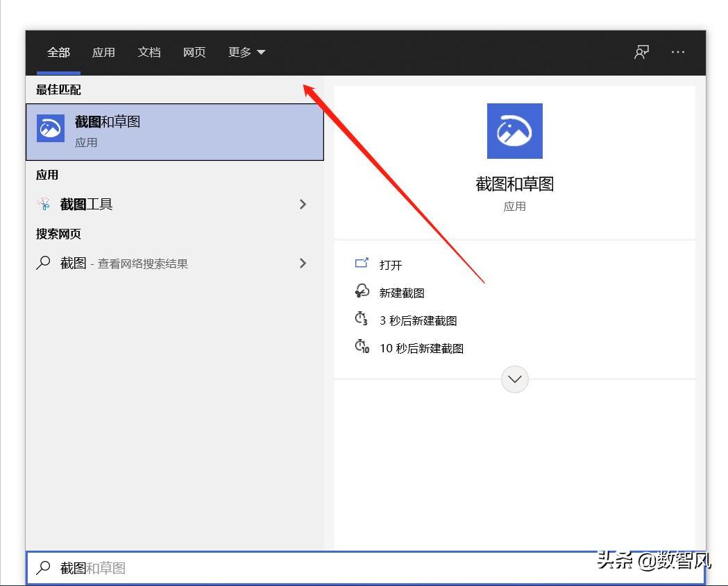Click the feedback person icon at top right
This screenshot has width=728, height=586.
coord(641,52)
